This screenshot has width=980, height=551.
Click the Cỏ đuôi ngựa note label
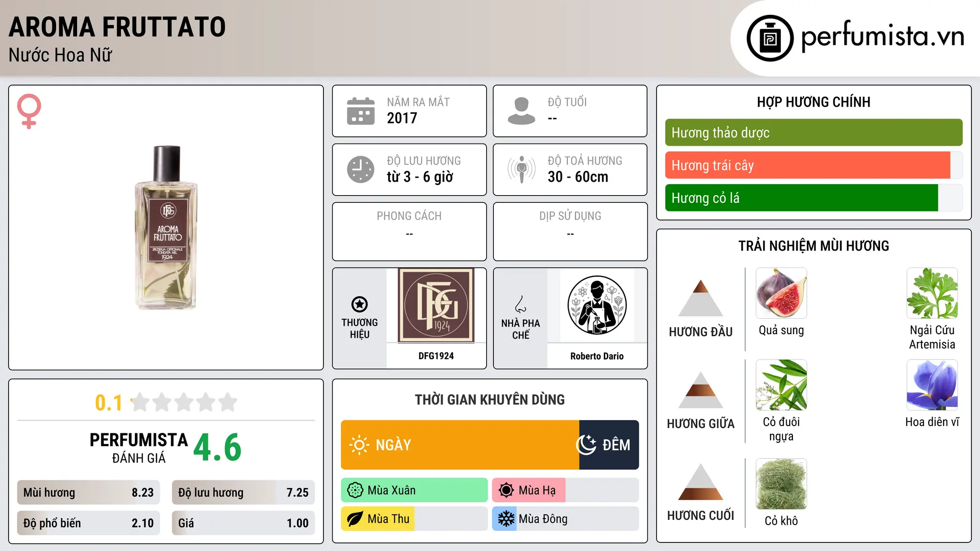(x=781, y=429)
